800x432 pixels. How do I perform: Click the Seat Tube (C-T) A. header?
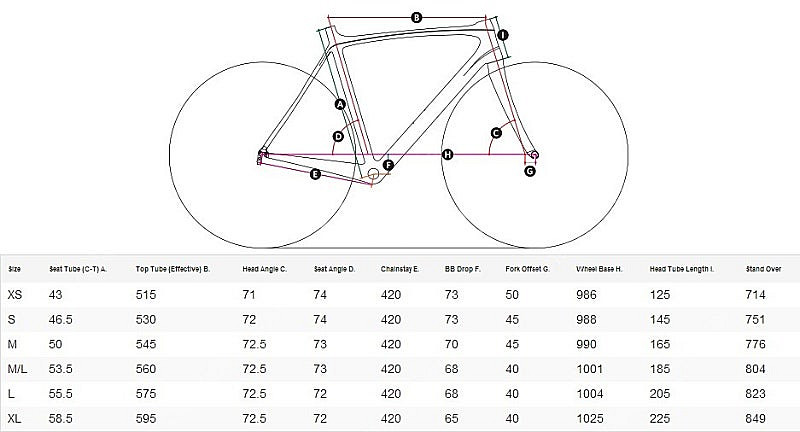pos(78,269)
